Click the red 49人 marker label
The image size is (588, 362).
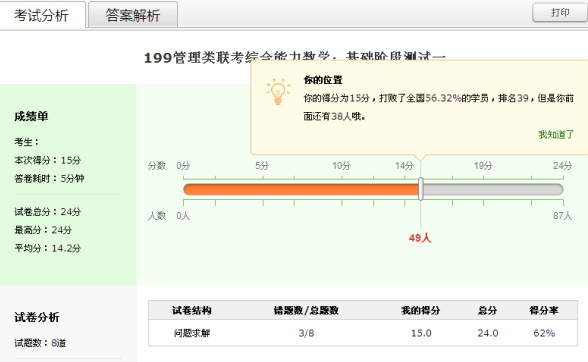coord(420,238)
